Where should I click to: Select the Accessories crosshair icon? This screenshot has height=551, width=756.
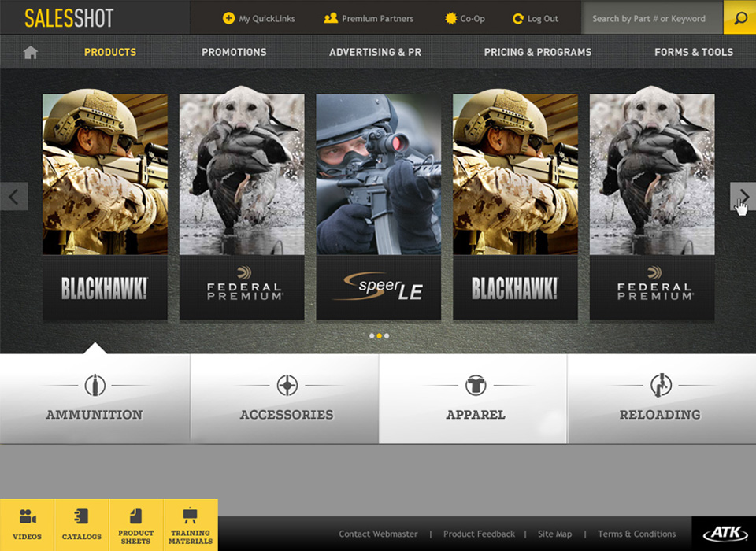pyautogui.click(x=287, y=385)
